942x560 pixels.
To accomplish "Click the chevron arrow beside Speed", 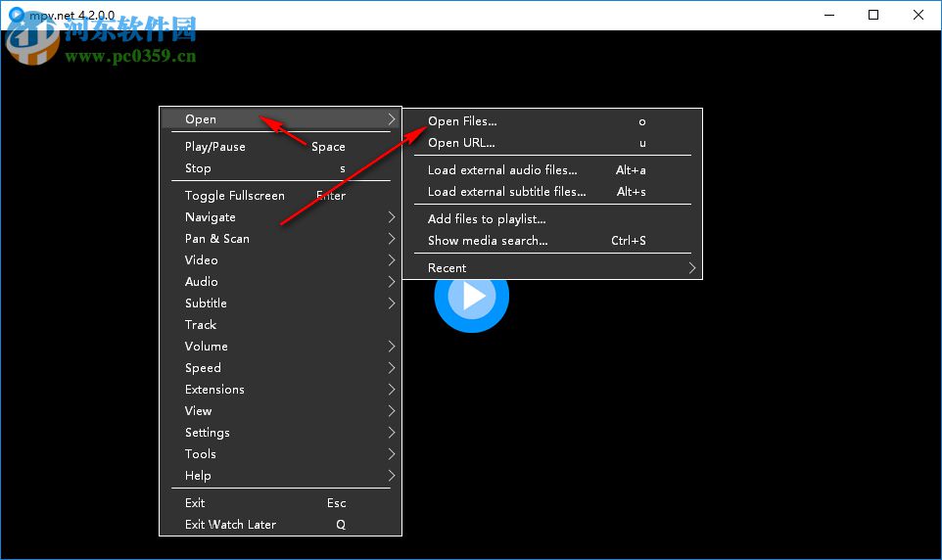I will tap(392, 368).
